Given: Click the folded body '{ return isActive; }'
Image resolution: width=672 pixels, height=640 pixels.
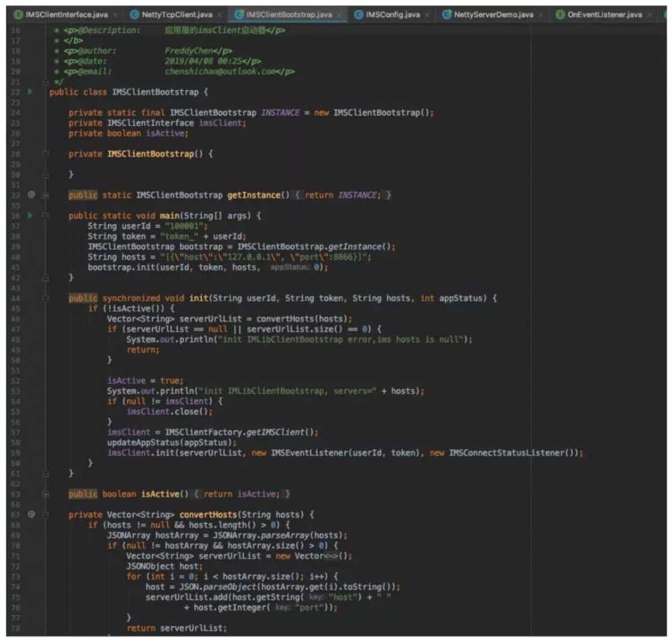Looking at the screenshot, I should coord(242,494).
